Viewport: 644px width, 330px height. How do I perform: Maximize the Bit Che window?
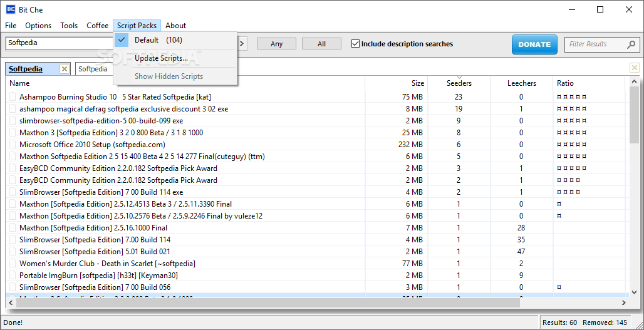600,9
